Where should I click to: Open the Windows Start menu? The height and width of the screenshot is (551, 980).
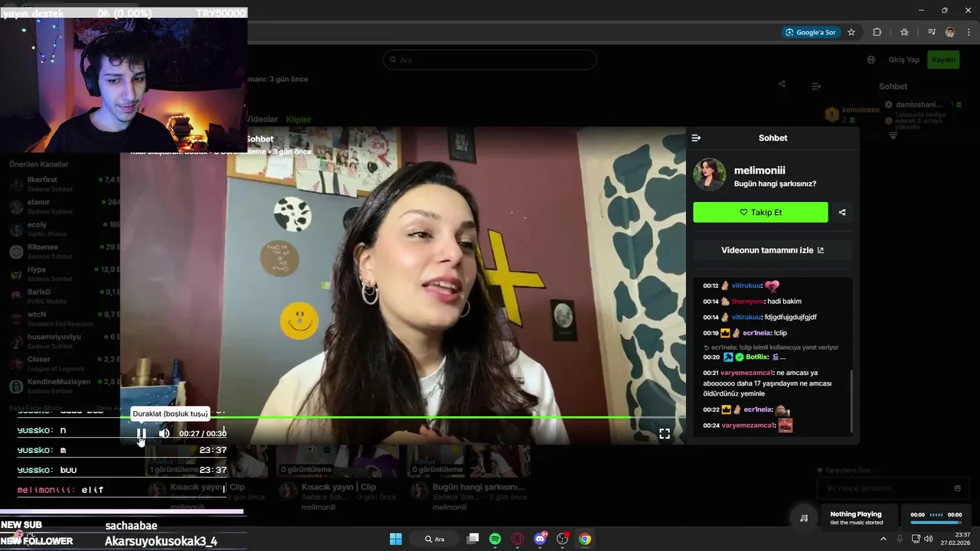[396, 539]
